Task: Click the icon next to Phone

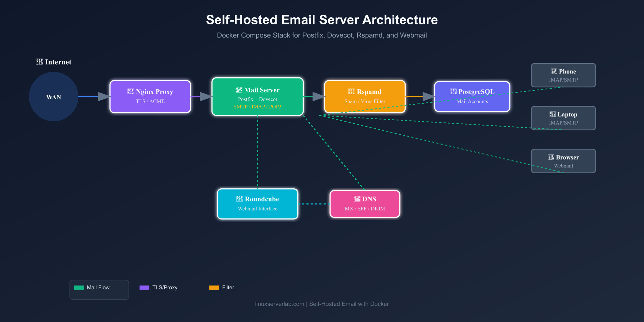Action: tap(554, 71)
